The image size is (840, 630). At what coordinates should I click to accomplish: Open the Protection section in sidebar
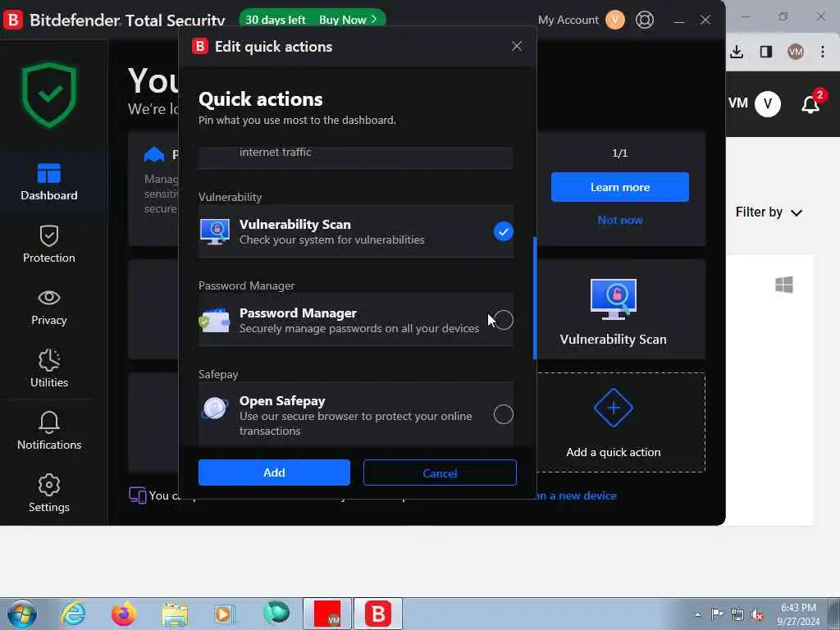coord(48,244)
